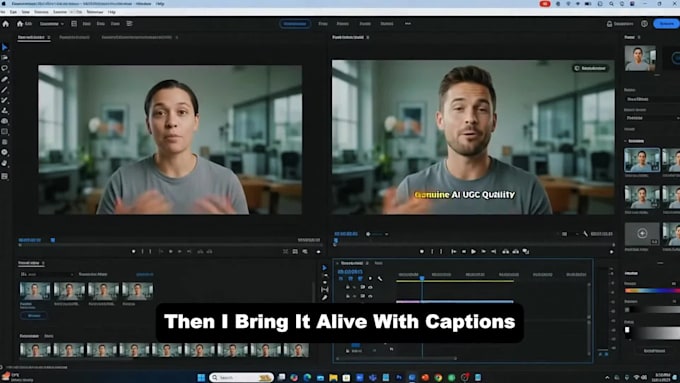Open second tab above bottom filmstrip

click(x=49, y=336)
